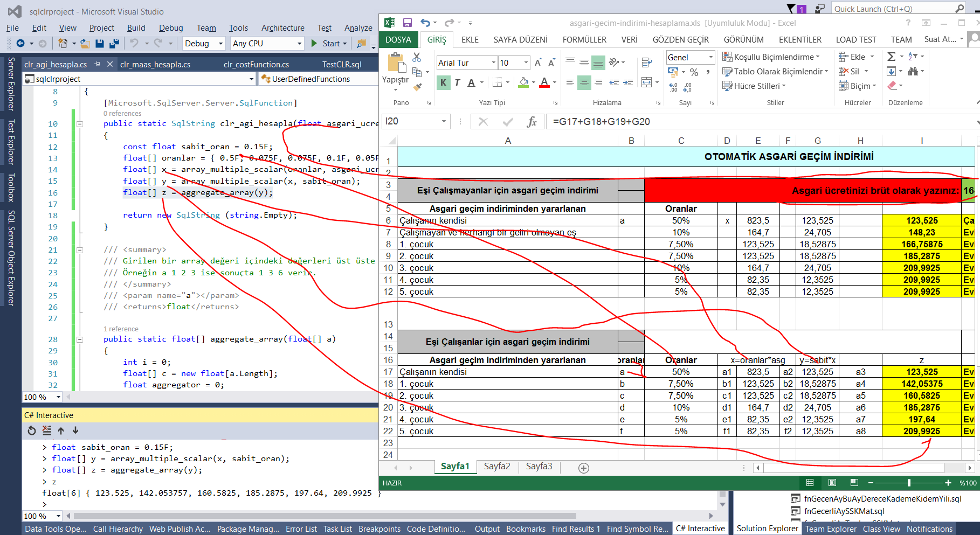Open the font size 10 dropdown
980x535 pixels.
point(526,63)
